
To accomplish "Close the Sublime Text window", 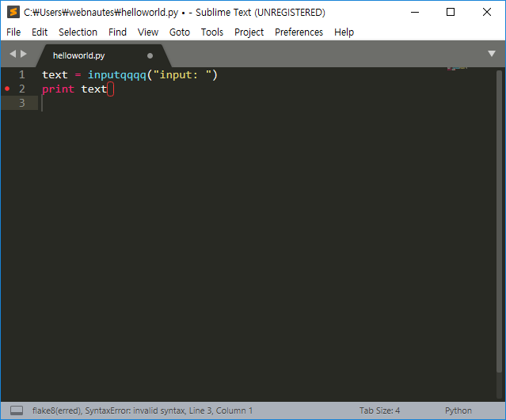I will (487, 12).
